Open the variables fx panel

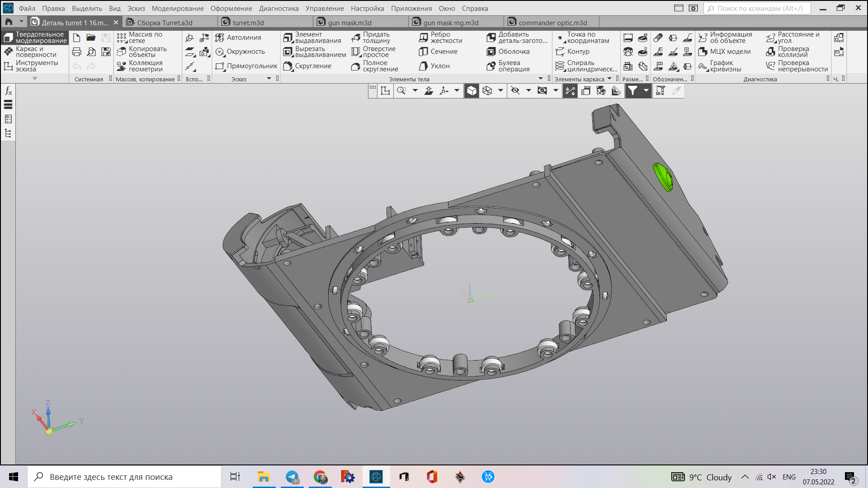(8, 91)
